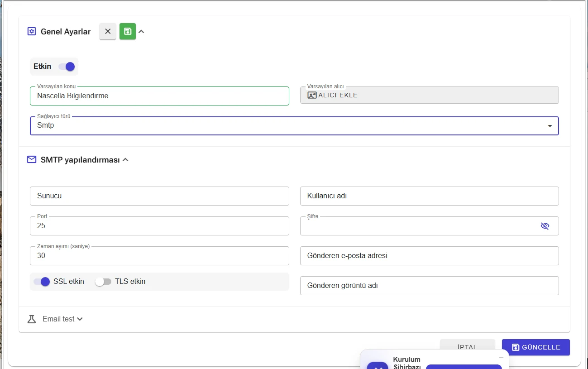The height and width of the screenshot is (369, 588).
Task: Collapse the SMTP yapılandırması section
Action: click(x=125, y=160)
